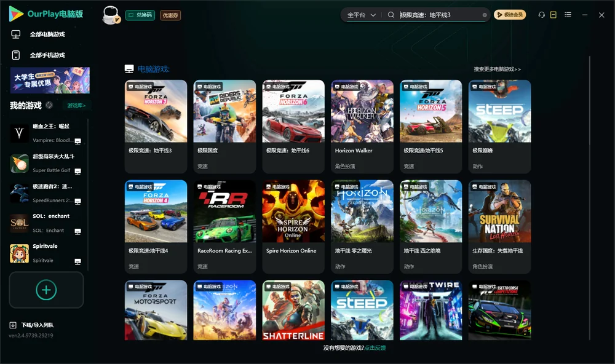Open the 下载/导入列队 queue
The height and width of the screenshot is (364, 615).
[38, 325]
